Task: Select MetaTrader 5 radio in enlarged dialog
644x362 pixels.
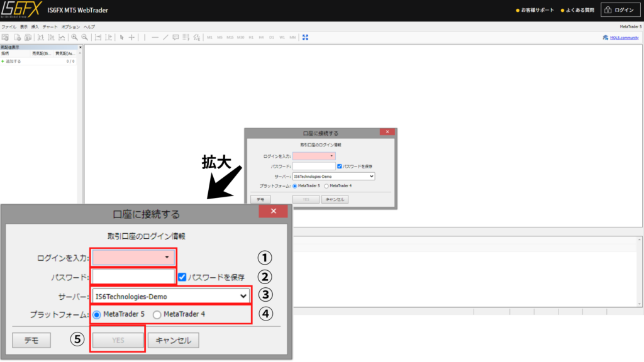Action: (97, 315)
